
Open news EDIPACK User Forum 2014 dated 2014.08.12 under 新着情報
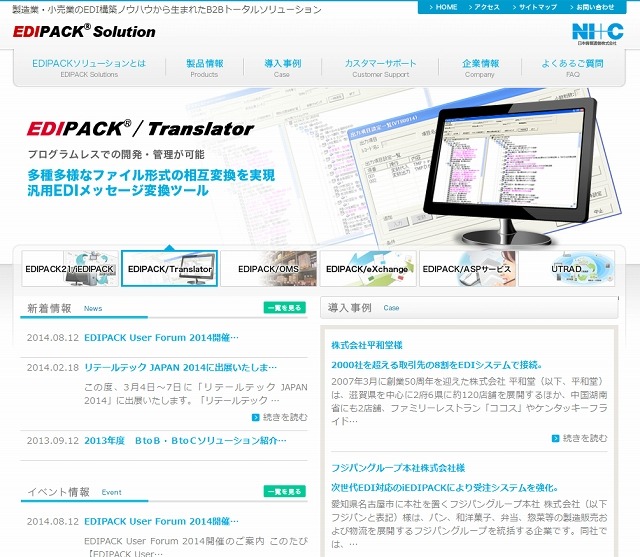tap(161, 337)
